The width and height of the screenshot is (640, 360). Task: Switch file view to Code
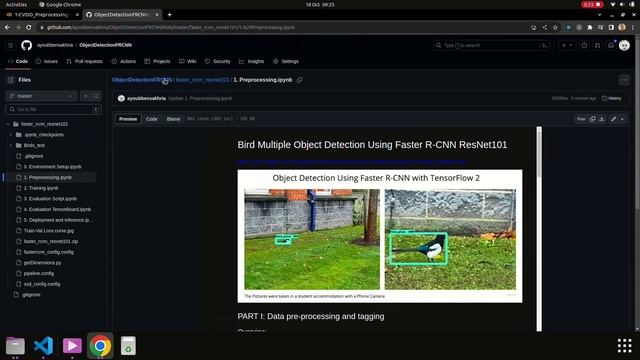(x=152, y=119)
